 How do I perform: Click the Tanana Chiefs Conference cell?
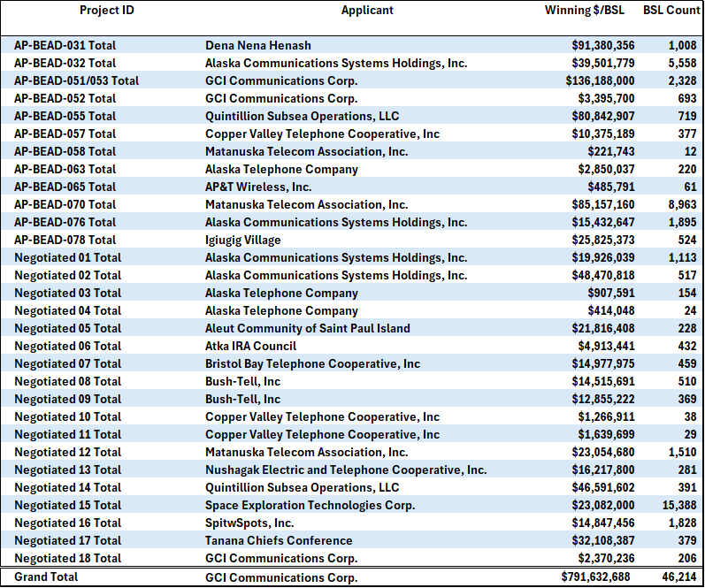click(279, 540)
